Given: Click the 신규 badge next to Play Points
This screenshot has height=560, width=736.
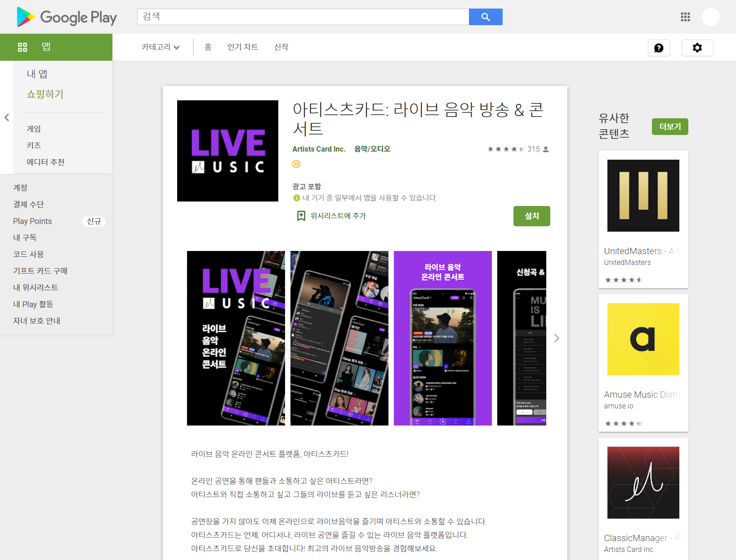Looking at the screenshot, I should pos(94,221).
